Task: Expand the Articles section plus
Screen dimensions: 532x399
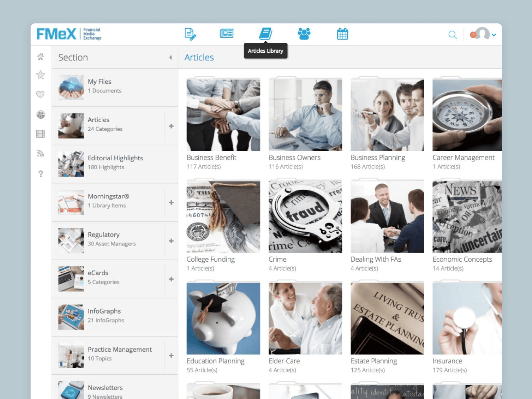Action: (x=171, y=126)
